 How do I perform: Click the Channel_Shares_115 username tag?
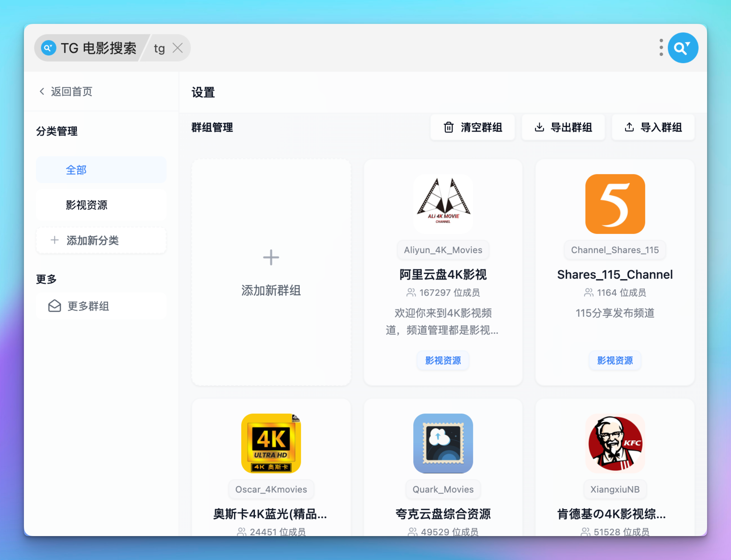tap(615, 250)
